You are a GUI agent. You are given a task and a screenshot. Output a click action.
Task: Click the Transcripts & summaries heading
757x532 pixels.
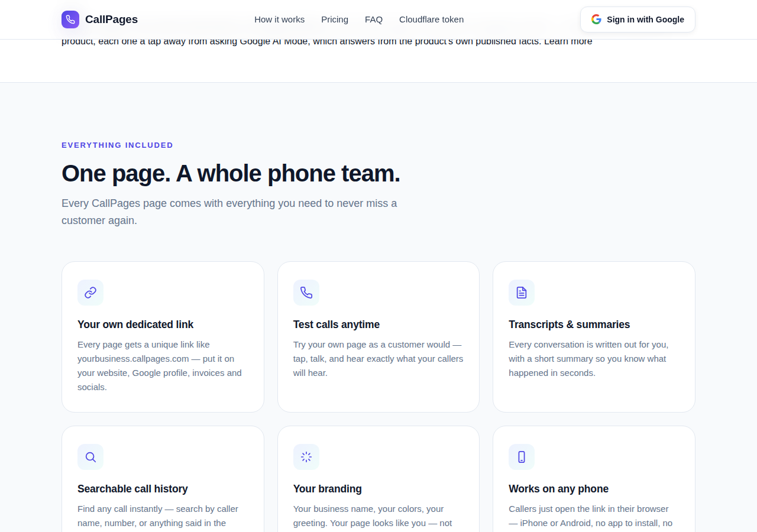569,325
